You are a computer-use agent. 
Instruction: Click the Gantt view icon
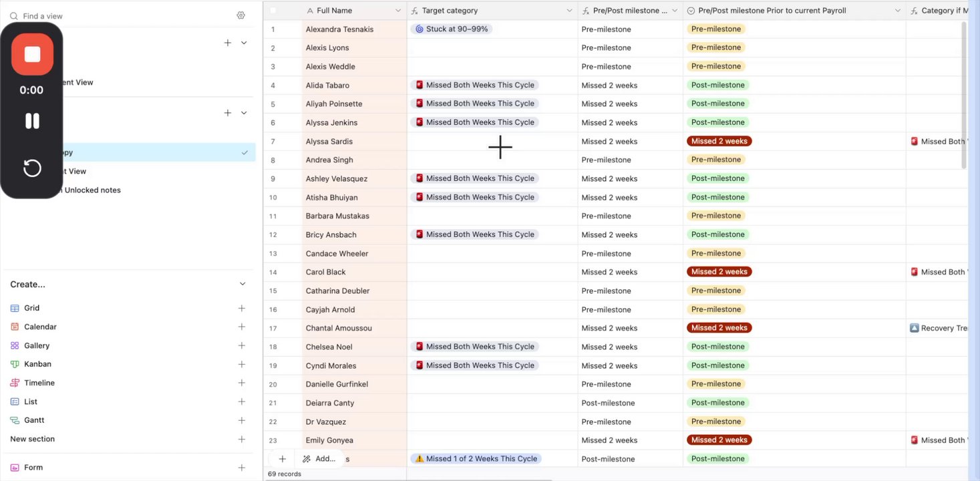[15, 420]
